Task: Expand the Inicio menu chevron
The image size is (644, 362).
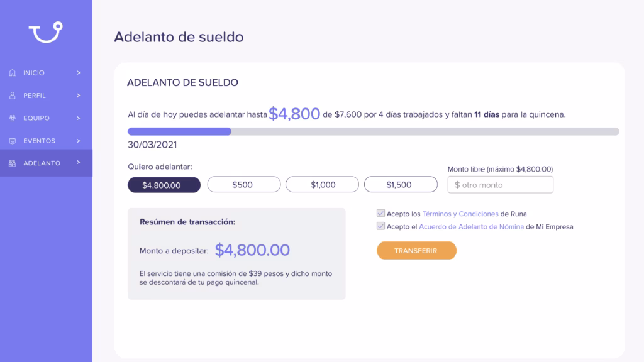Action: pyautogui.click(x=78, y=73)
